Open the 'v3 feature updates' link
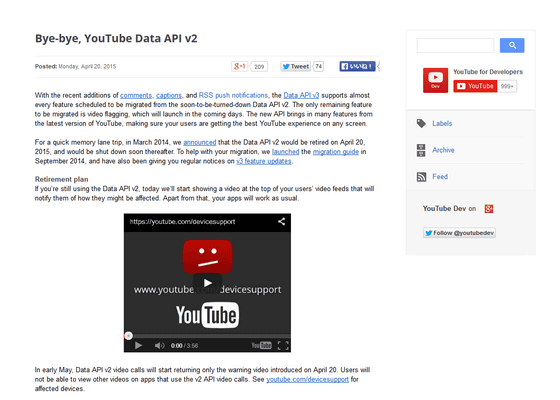 point(264,161)
